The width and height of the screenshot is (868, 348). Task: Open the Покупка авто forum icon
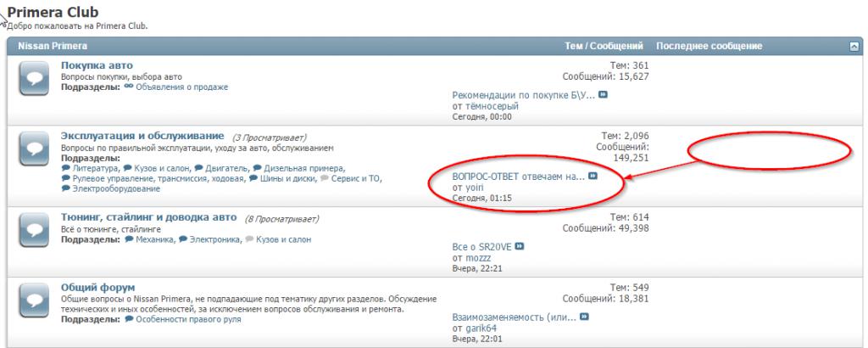[34, 78]
